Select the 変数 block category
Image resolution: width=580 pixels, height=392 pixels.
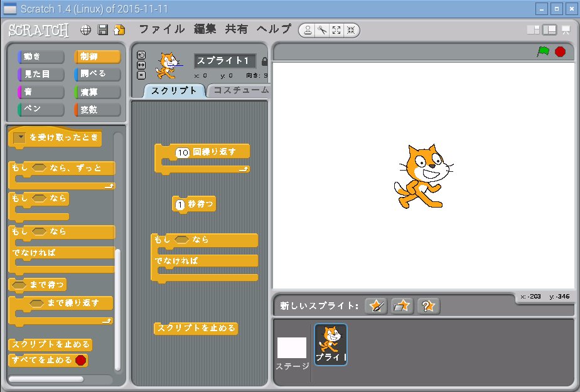(x=97, y=109)
